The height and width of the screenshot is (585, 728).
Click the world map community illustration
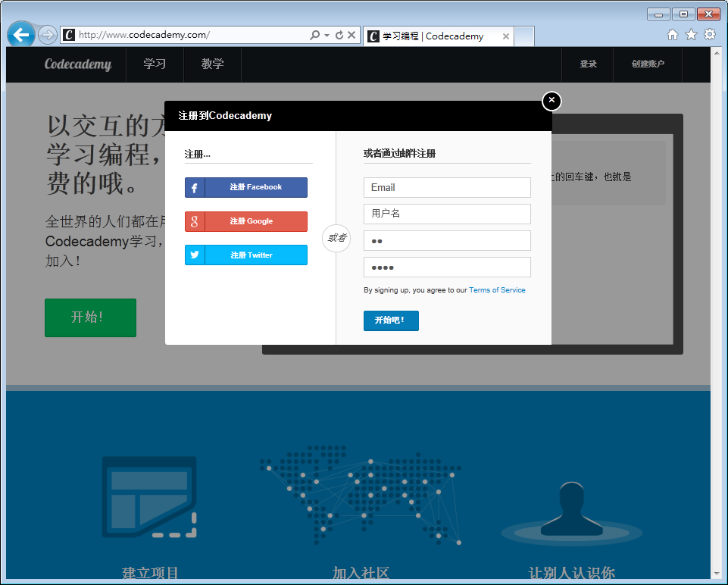pyautogui.click(x=361, y=495)
